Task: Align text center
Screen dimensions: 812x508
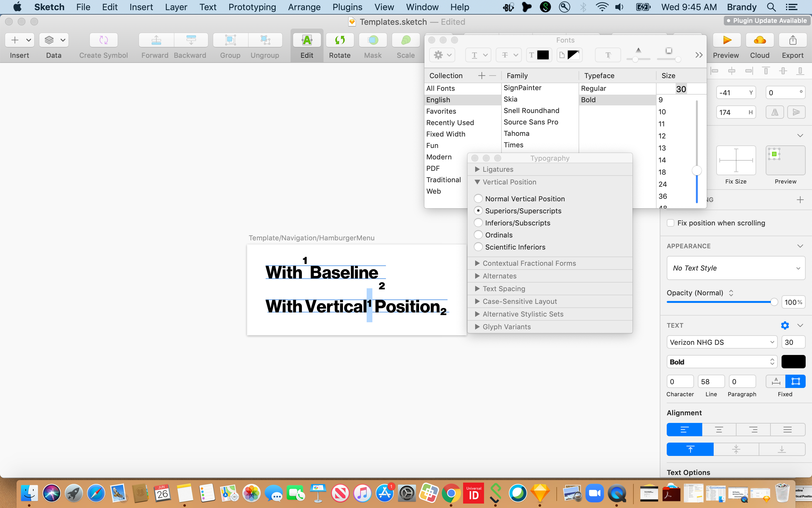Action: (x=719, y=429)
